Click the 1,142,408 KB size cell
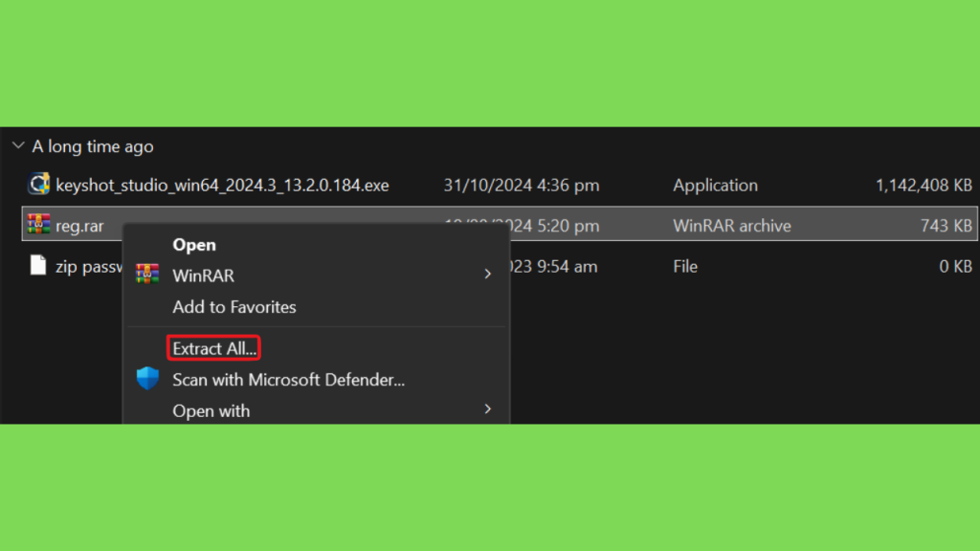980x551 pixels. (x=924, y=186)
